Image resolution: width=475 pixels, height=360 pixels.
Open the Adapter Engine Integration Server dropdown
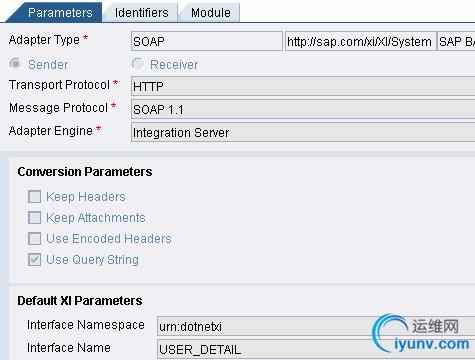point(303,132)
